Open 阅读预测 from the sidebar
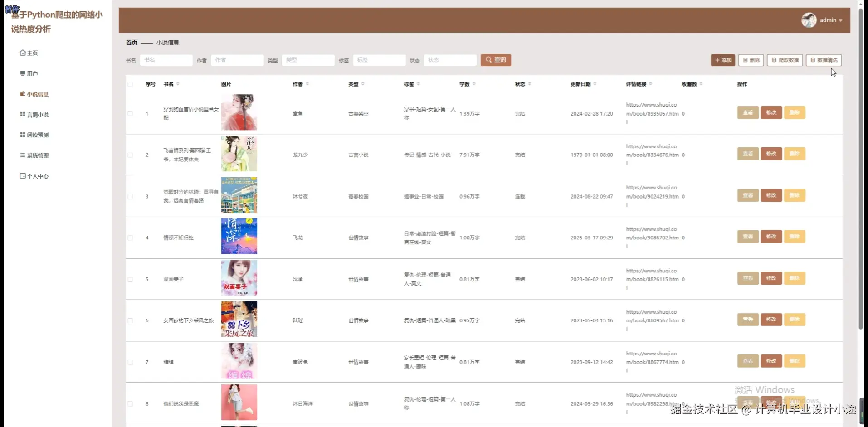Image resolution: width=868 pixels, height=427 pixels. tap(34, 135)
